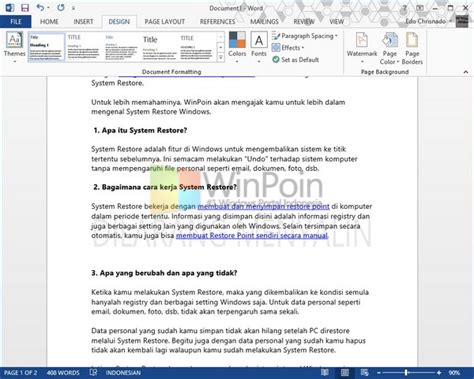Click the Word application icon
The height and width of the screenshot is (379, 474).
[x=9, y=7]
